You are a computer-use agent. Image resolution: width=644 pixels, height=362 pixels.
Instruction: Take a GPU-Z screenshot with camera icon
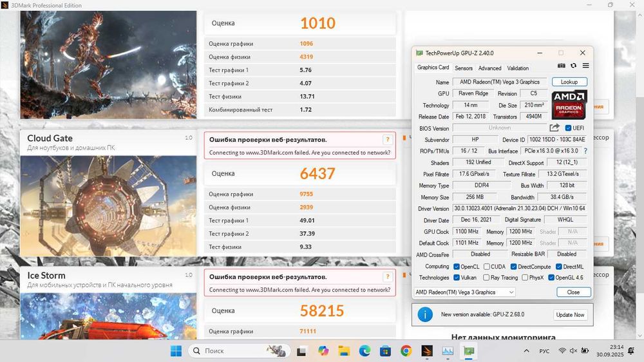pos(561,66)
